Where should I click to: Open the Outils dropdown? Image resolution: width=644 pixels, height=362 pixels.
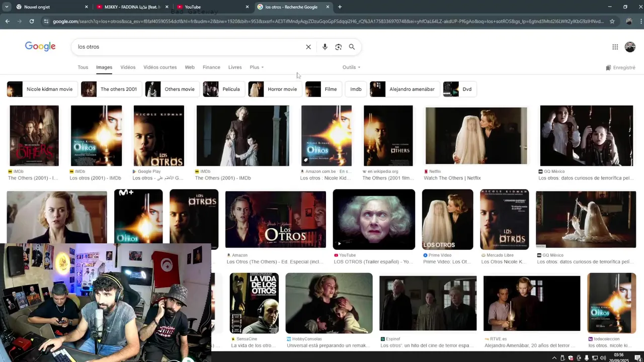[x=351, y=67]
